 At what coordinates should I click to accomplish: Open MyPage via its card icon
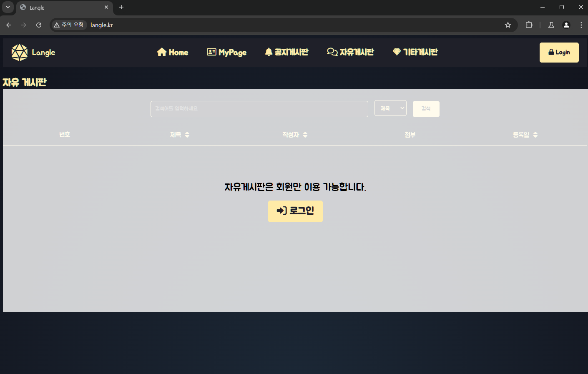click(x=211, y=52)
